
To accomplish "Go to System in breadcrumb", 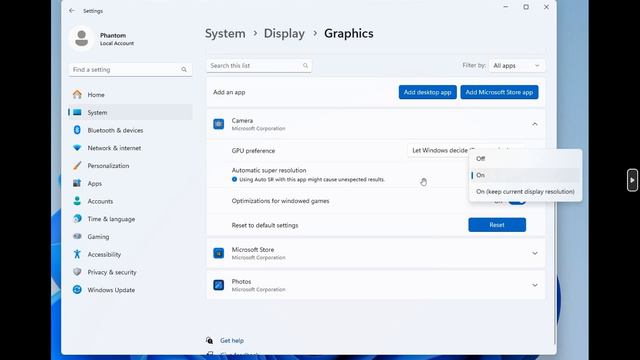I will click(x=225, y=33).
